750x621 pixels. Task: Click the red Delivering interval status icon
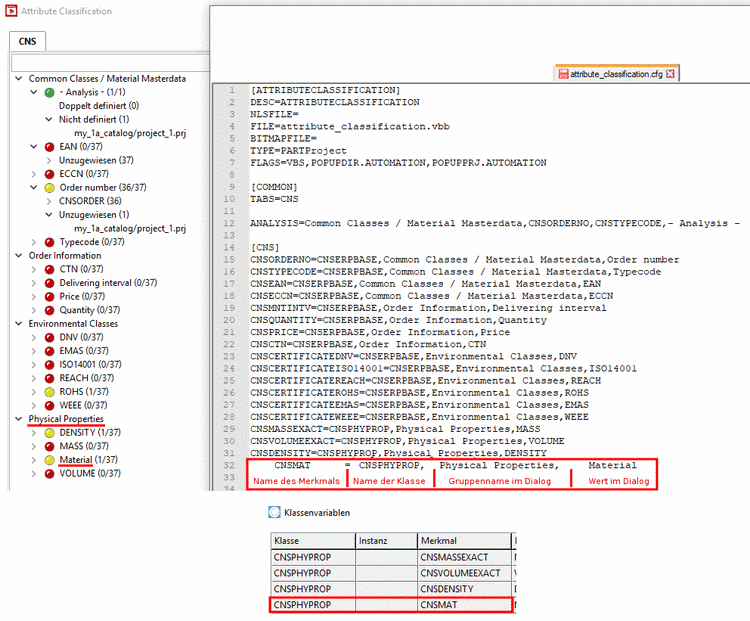point(49,283)
